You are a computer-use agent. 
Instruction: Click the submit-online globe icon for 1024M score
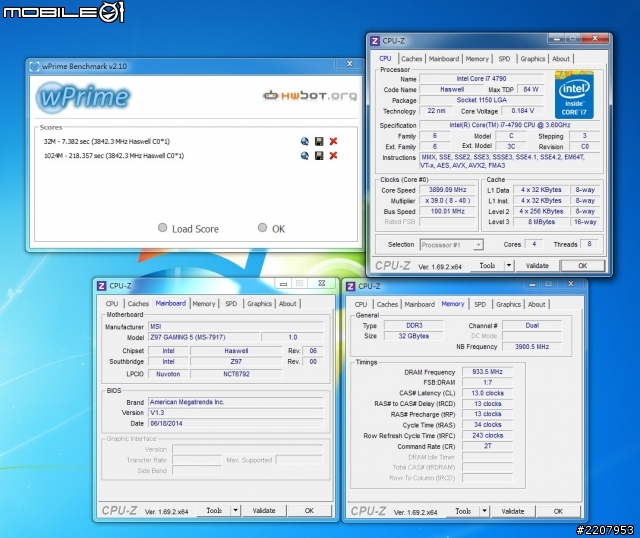304,156
